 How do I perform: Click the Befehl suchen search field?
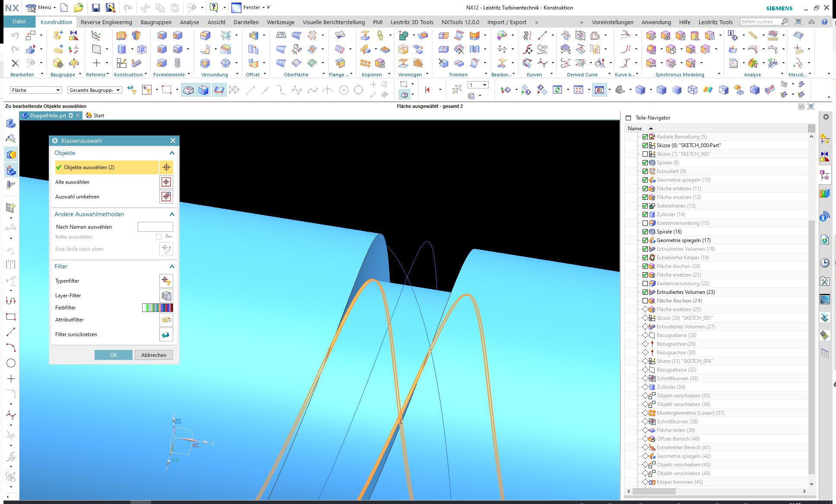tap(760, 22)
